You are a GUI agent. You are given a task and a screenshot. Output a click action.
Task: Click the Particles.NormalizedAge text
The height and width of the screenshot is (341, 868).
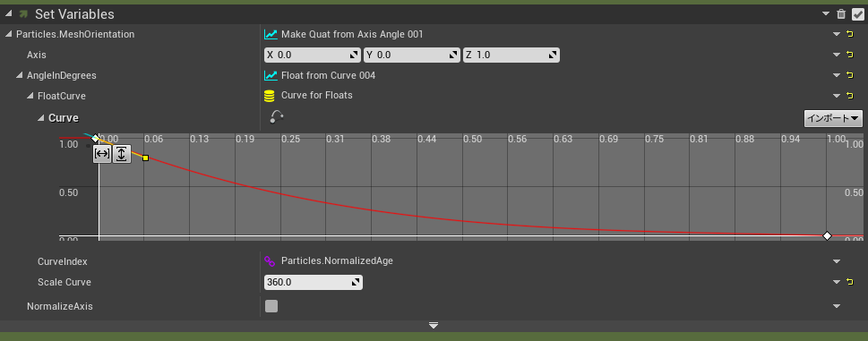(337, 260)
